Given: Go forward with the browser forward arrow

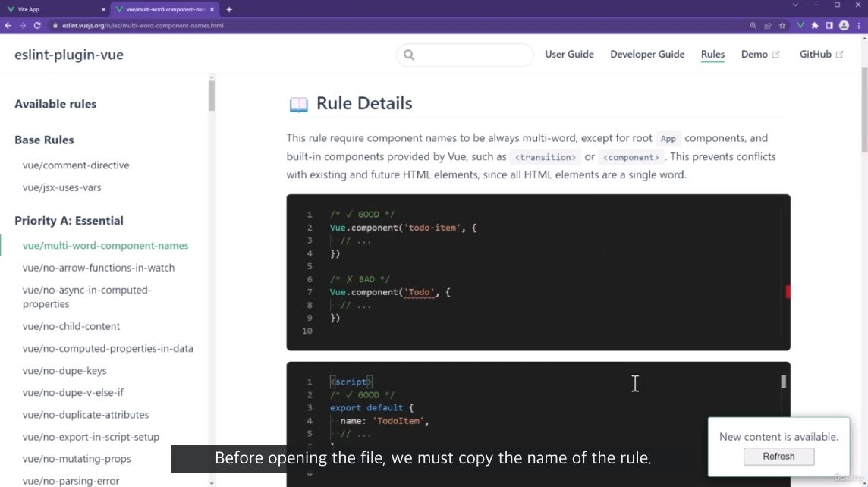Looking at the screenshot, I should pyautogui.click(x=23, y=26).
